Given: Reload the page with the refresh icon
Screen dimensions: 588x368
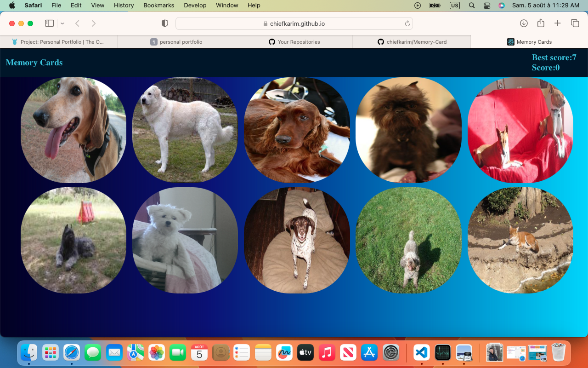Looking at the screenshot, I should tap(407, 23).
